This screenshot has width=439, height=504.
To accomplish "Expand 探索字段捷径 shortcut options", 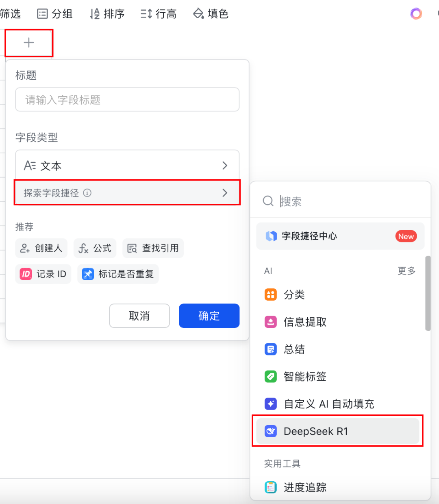I will [x=127, y=192].
